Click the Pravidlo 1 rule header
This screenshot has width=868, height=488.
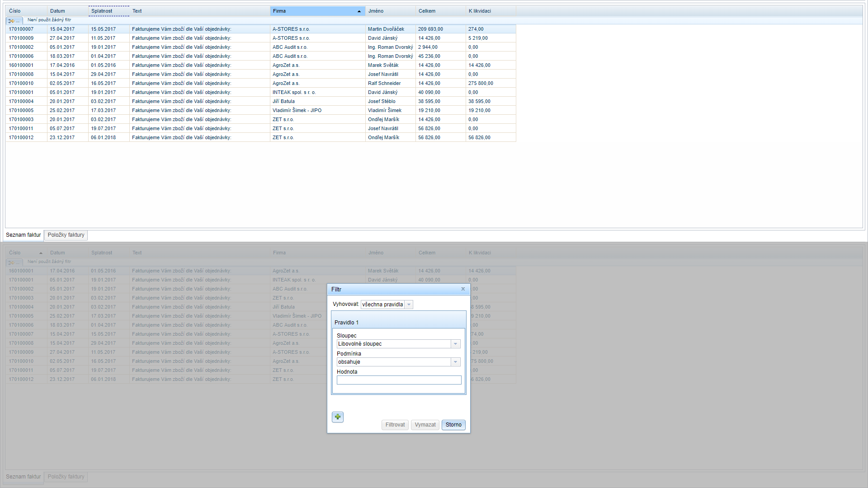click(x=346, y=323)
